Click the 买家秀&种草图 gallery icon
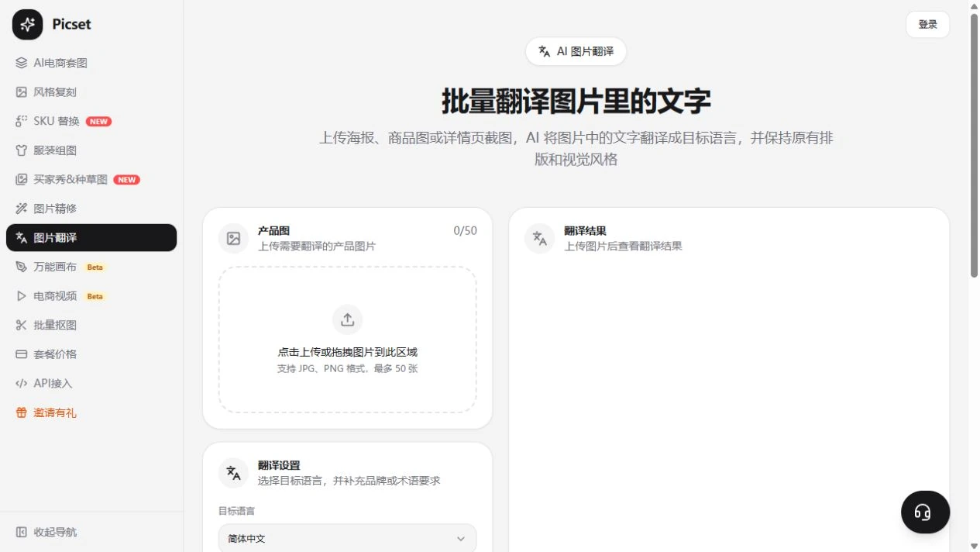 pos(22,179)
